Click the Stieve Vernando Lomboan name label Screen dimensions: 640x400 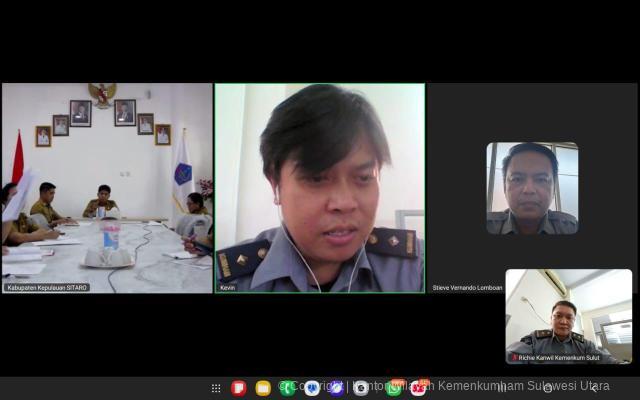point(467,288)
